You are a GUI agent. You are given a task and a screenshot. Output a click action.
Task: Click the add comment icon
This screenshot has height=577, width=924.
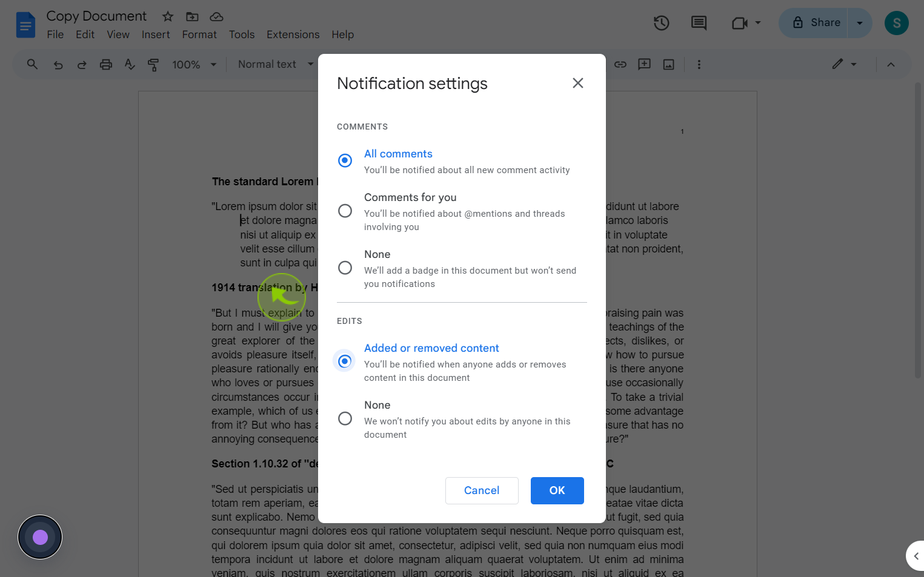click(645, 64)
